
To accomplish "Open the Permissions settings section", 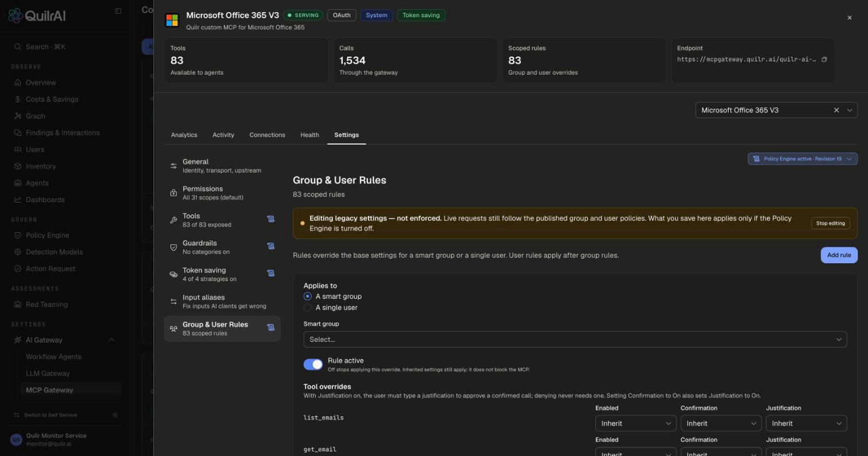I will (x=222, y=193).
